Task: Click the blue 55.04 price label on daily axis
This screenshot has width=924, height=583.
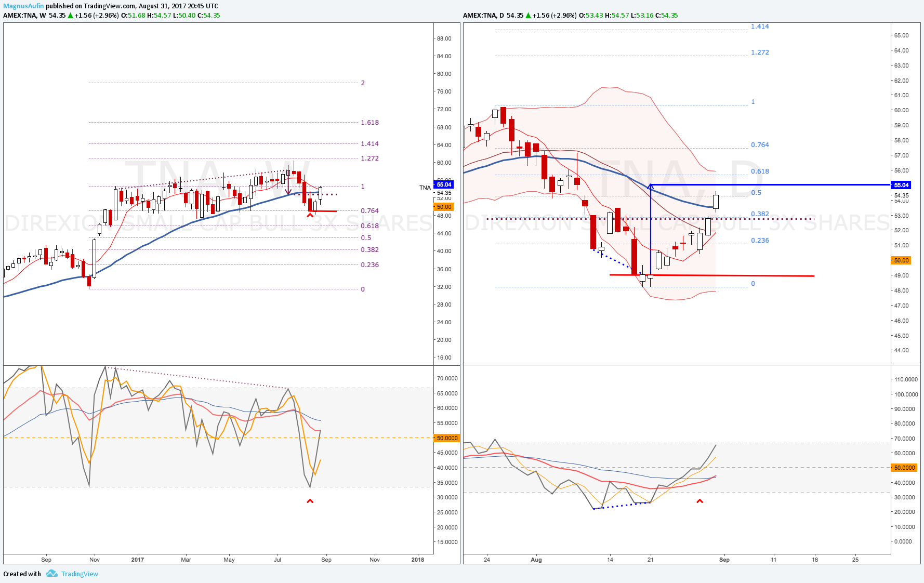Action: click(901, 185)
